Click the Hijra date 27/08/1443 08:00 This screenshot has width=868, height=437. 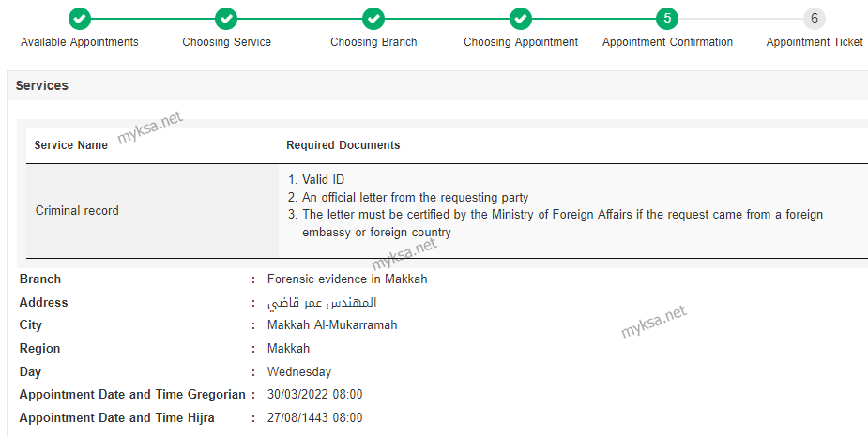[315, 417]
